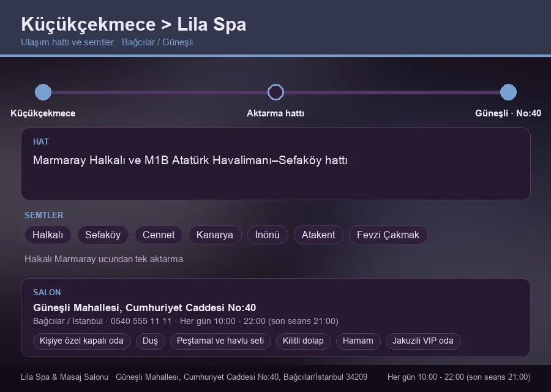
Task: Open the Fevzi Çakmak district chip
Action: click(388, 235)
